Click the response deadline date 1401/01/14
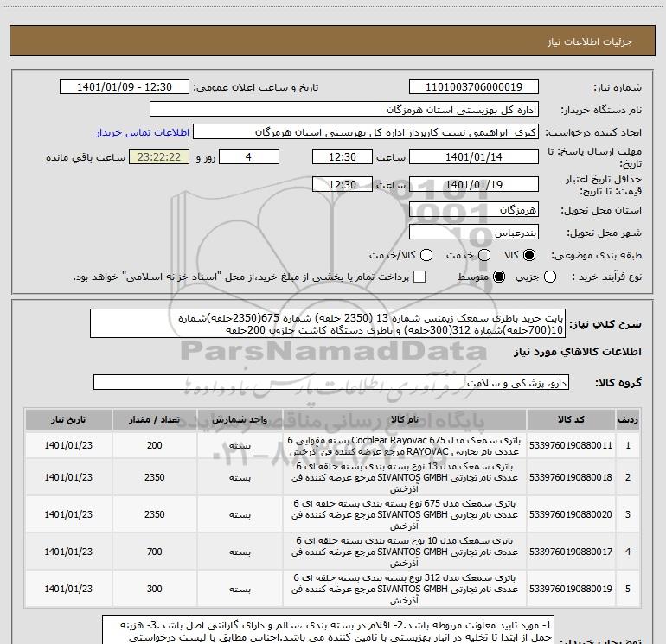Image resolution: width=666 pixels, height=644 pixels. (474, 156)
